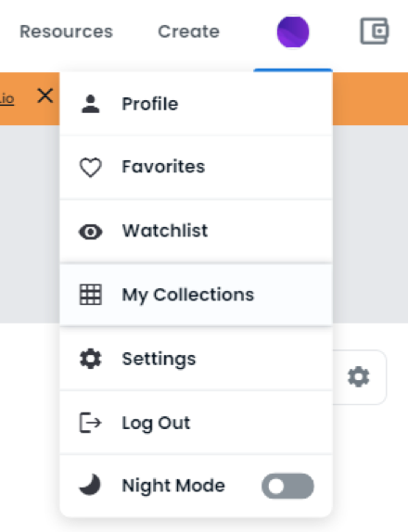Dismiss the orange banner with the X
Image resolution: width=408 pixels, height=532 pixels.
45,95
